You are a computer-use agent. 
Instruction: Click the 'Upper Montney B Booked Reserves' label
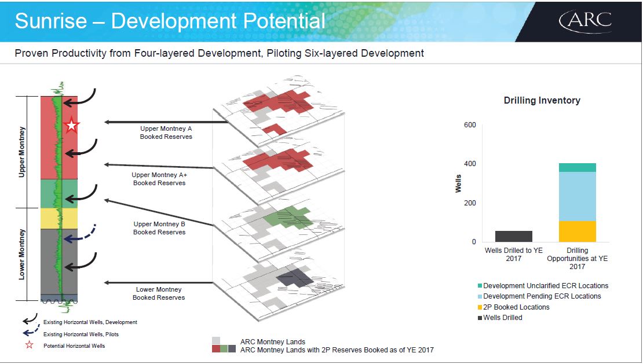coord(159,228)
